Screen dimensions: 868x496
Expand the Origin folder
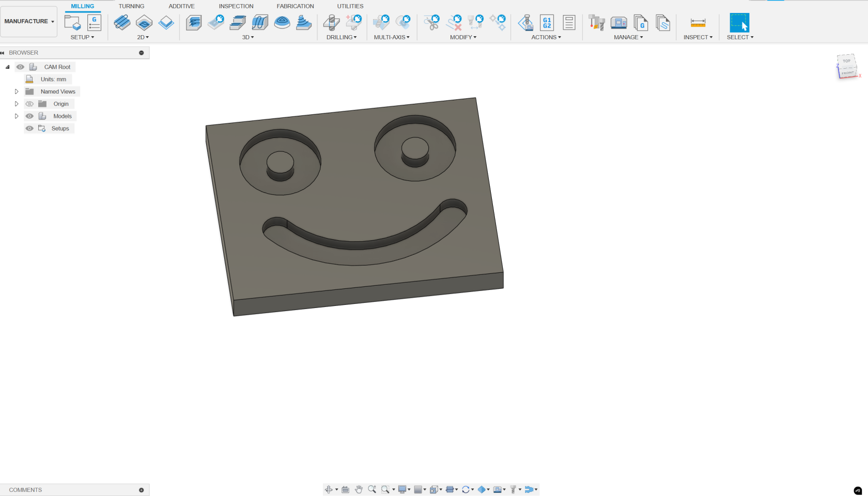click(x=17, y=104)
